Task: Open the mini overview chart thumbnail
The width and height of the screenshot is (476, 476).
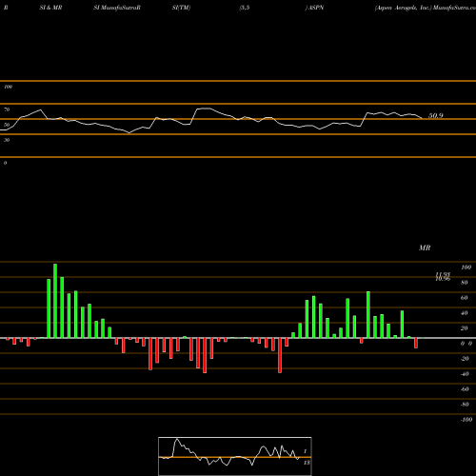Action: (235, 456)
